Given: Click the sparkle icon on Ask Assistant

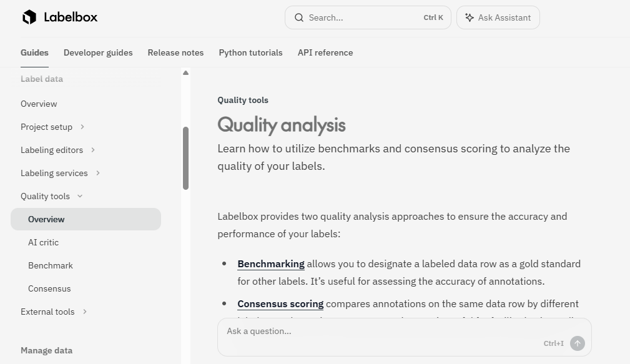Looking at the screenshot, I should point(470,17).
